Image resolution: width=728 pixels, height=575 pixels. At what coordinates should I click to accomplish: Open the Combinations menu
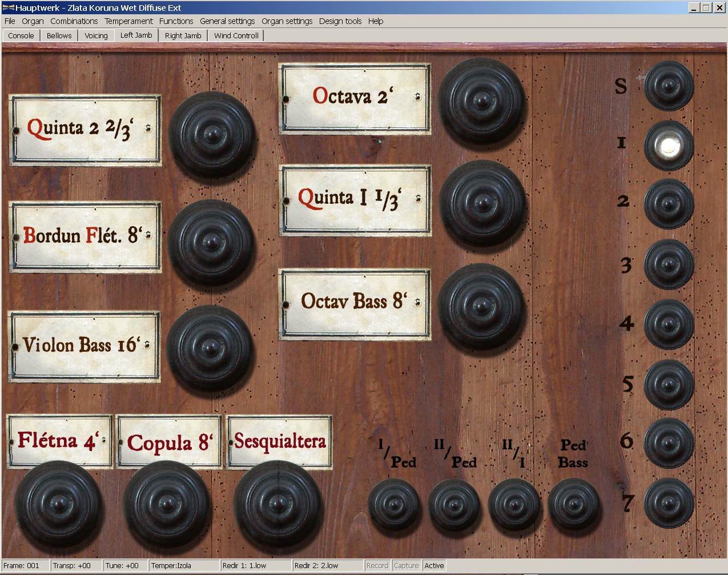pyautogui.click(x=74, y=21)
